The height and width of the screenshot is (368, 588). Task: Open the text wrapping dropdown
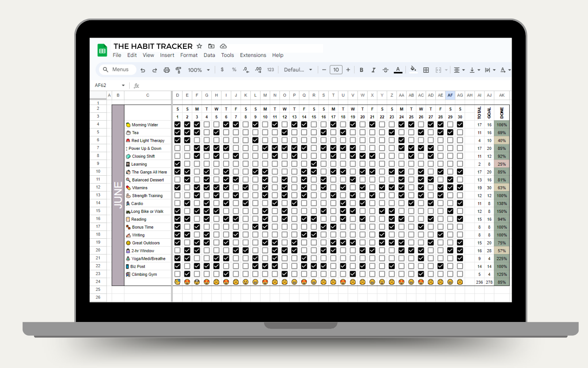[x=490, y=70]
